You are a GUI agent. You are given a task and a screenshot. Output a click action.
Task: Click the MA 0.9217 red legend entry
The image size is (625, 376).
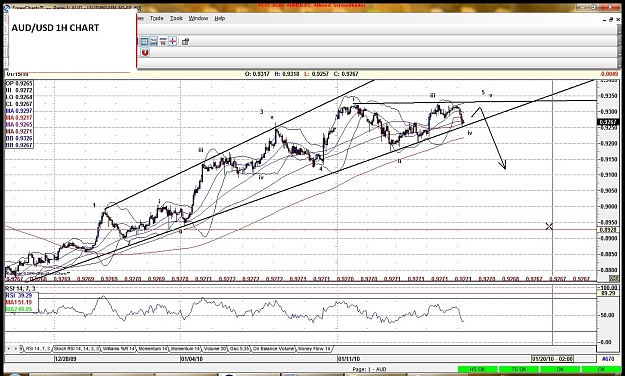tap(19, 118)
